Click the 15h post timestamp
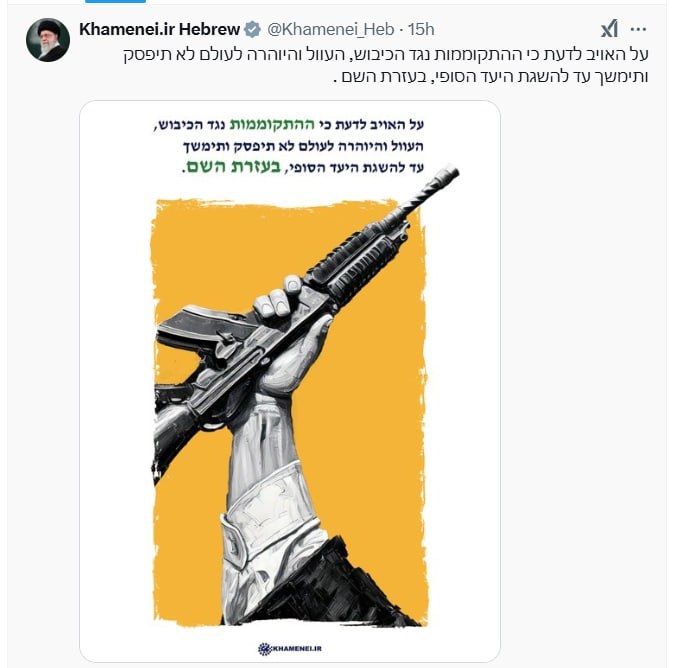Screen dimensions: 679x668 pyautogui.click(x=423, y=28)
